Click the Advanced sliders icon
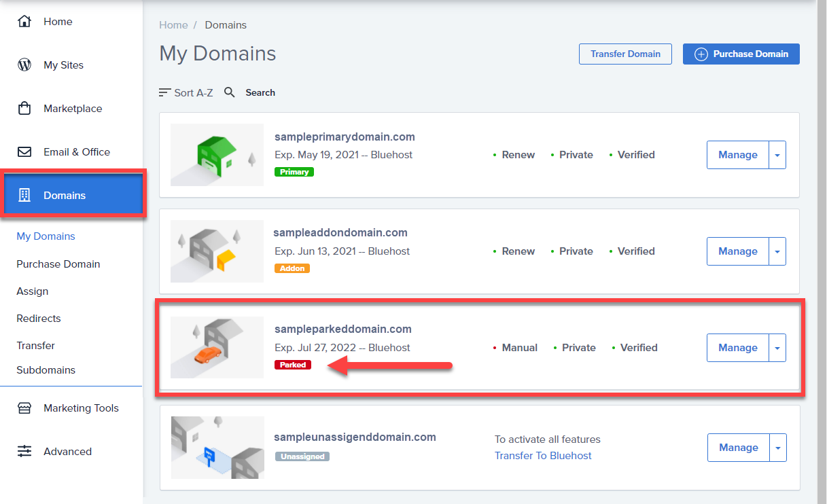This screenshot has height=504, width=827. [x=24, y=452]
